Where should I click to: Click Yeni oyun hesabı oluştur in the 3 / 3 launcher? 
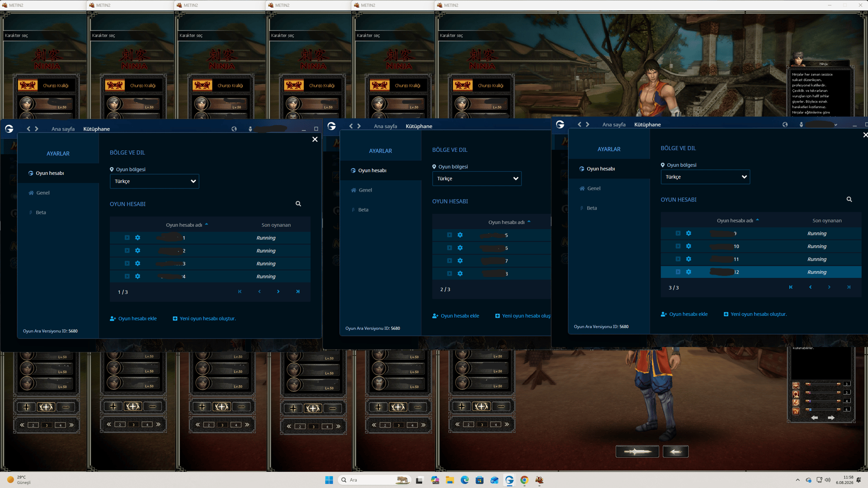tap(755, 314)
